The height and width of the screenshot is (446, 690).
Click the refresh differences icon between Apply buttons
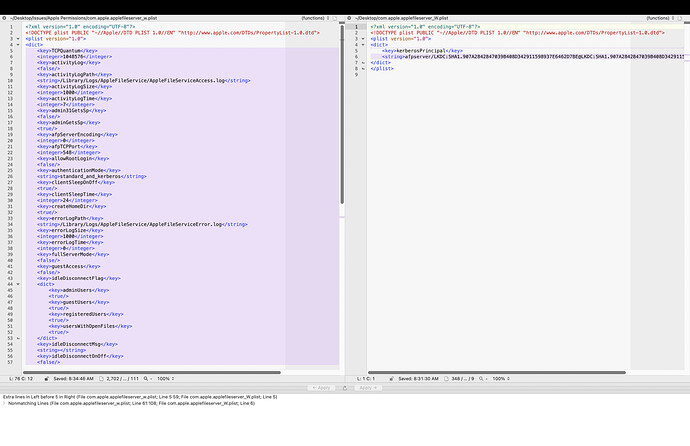[x=345, y=388]
